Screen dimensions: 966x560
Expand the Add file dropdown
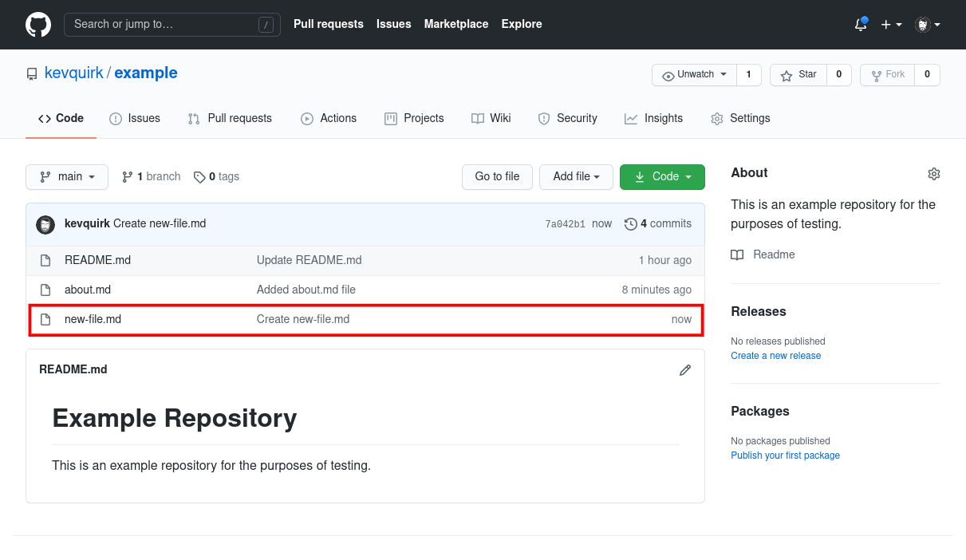[x=576, y=176]
